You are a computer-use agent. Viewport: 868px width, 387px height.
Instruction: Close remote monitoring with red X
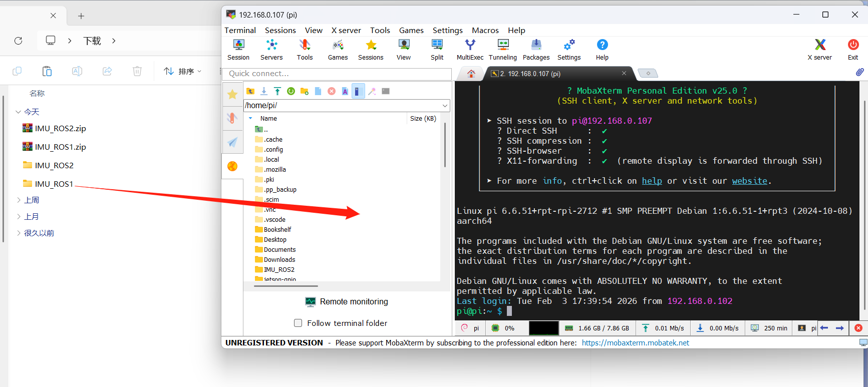tap(858, 328)
